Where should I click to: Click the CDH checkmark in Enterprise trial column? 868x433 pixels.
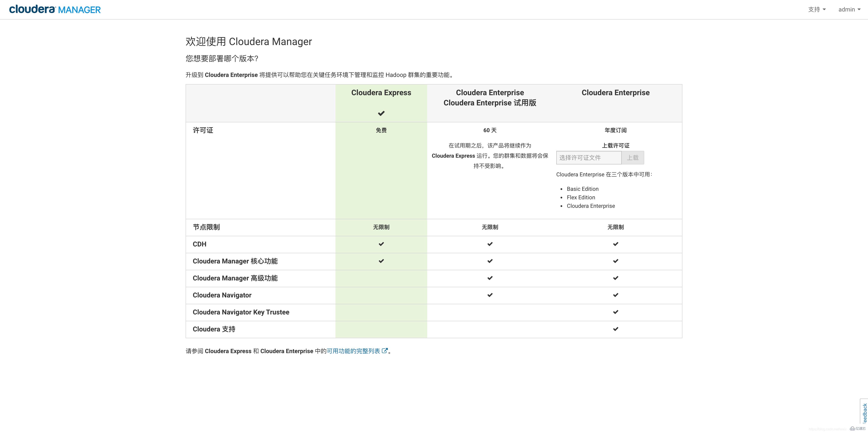coord(490,244)
